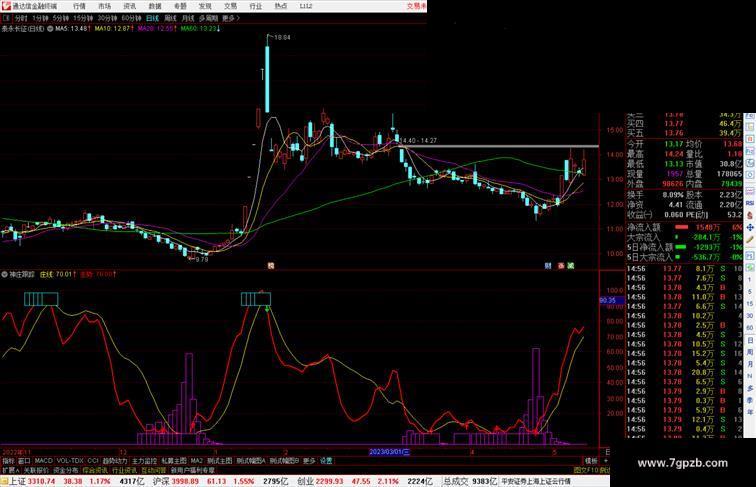Select the 日 period in right sidebar

(750, 340)
